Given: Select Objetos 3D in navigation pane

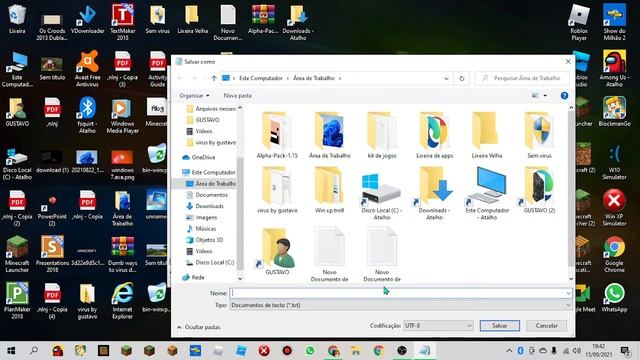Looking at the screenshot, I should (204, 240).
